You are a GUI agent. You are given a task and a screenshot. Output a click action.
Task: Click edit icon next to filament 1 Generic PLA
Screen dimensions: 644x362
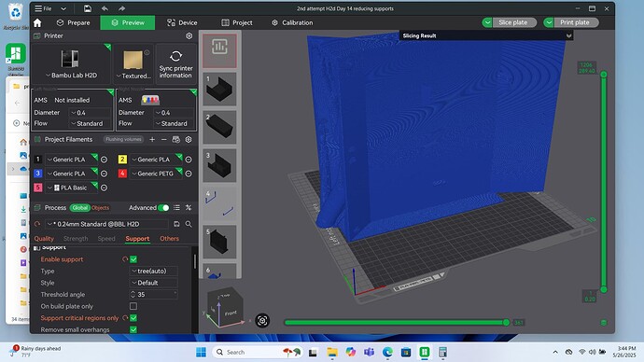coord(105,160)
